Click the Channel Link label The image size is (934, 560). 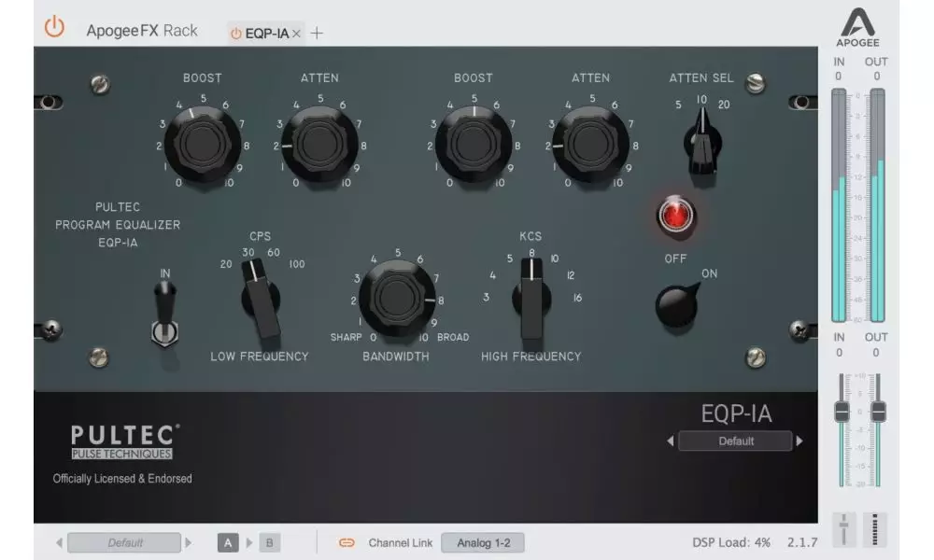click(x=401, y=543)
